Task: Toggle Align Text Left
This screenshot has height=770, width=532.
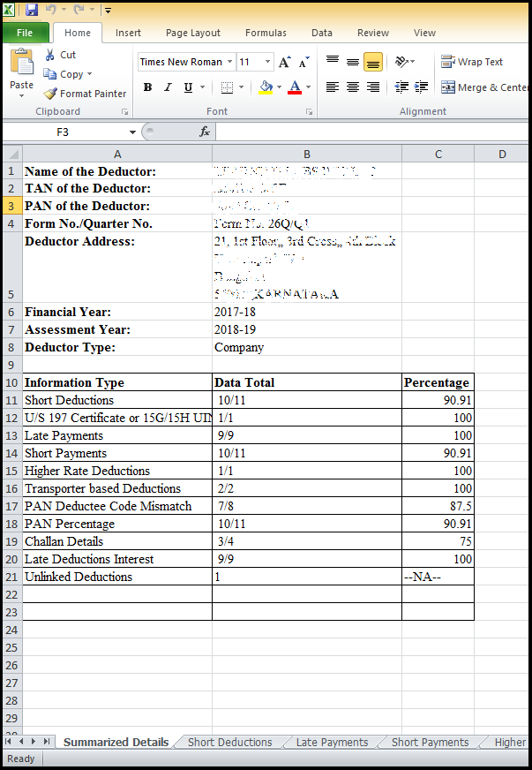Action: pyautogui.click(x=333, y=87)
